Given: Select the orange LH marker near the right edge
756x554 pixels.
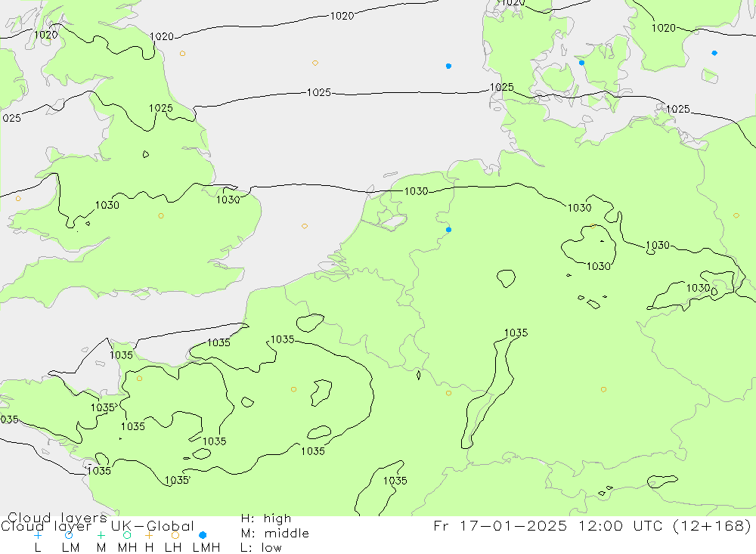Looking at the screenshot, I should (736, 215).
